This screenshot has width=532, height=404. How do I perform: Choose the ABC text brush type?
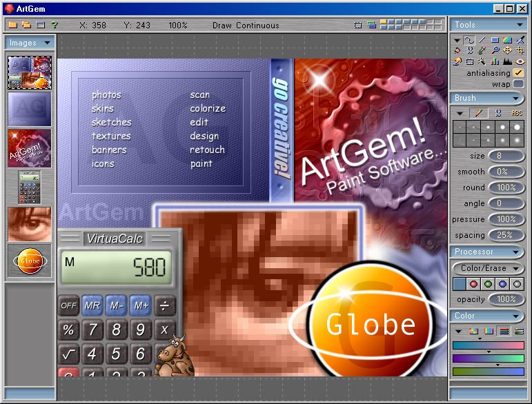[517, 113]
